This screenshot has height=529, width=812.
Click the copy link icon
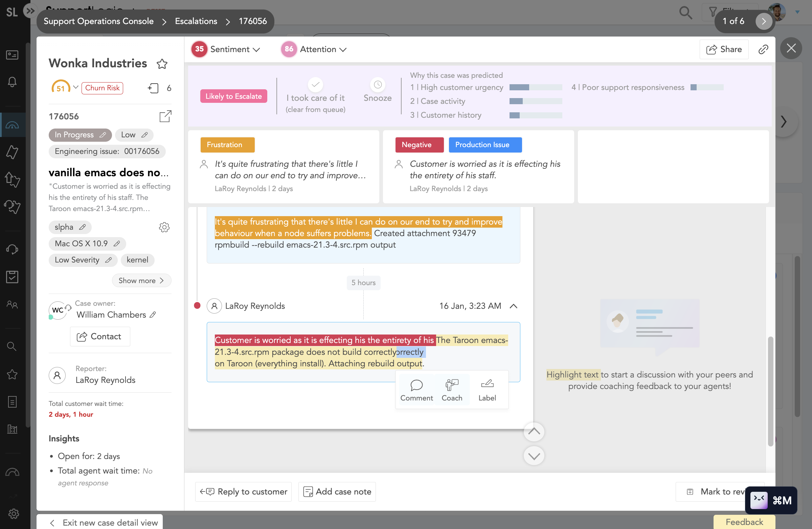pos(764,49)
